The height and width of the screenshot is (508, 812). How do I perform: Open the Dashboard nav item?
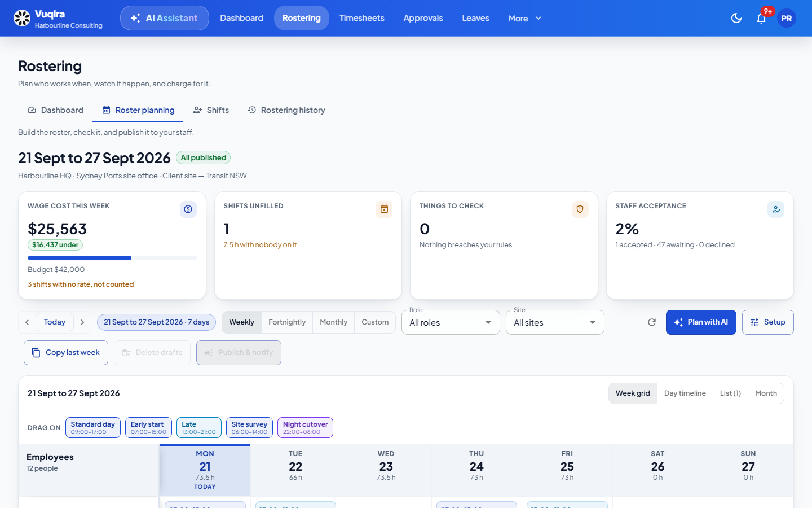[x=242, y=18]
